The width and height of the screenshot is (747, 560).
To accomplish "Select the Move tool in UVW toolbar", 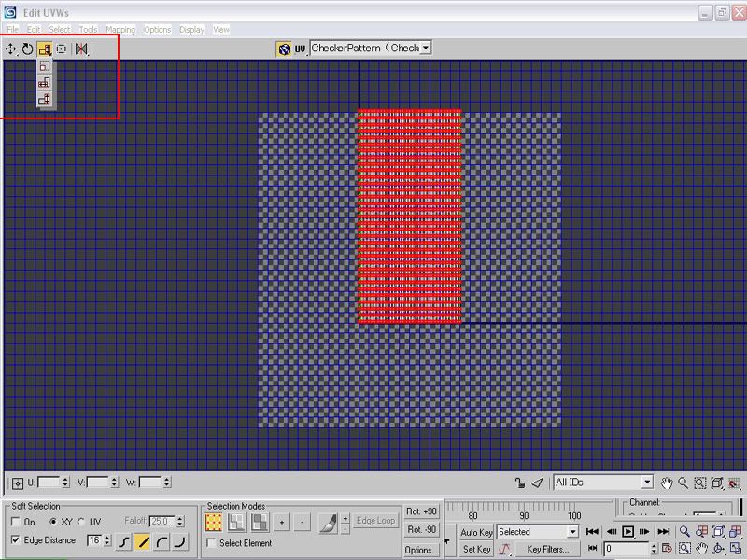I will (10, 49).
